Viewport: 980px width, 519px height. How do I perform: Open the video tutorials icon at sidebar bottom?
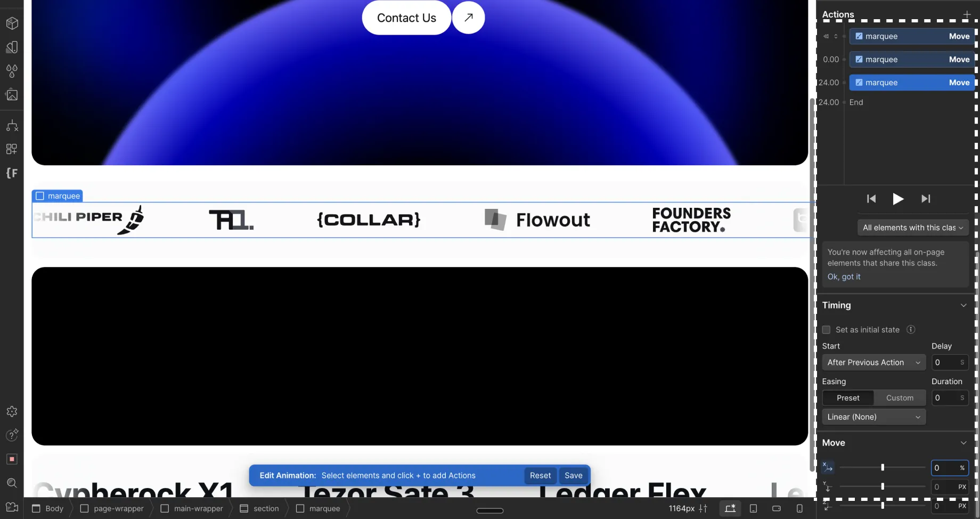pos(12,507)
